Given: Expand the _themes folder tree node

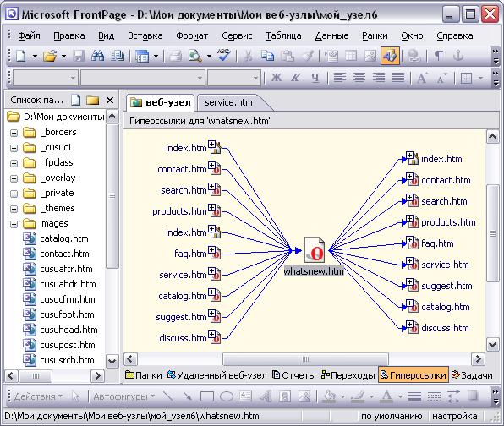Looking at the screenshot, I should click(14, 209).
